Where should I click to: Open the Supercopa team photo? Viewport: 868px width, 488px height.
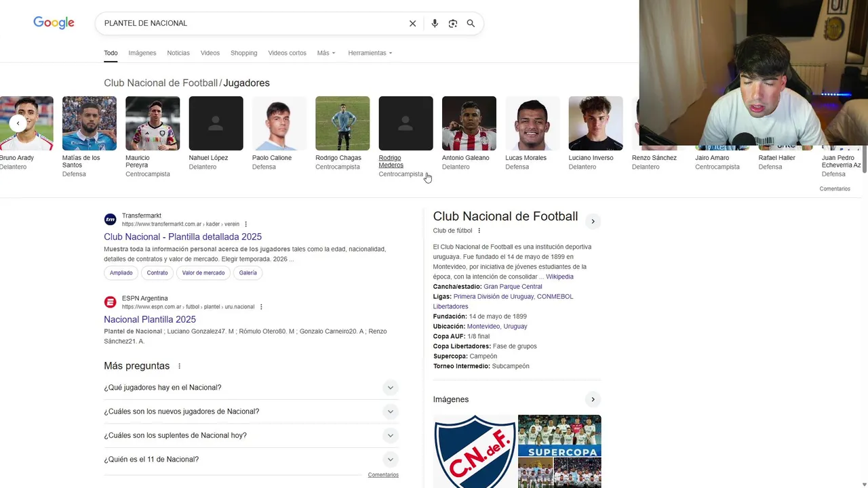(559, 436)
